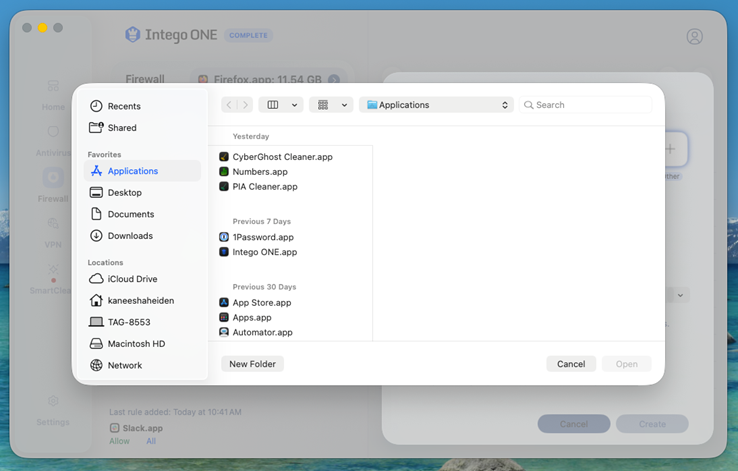Cancel the file picker dialog
This screenshot has height=471, width=738.
(571, 364)
